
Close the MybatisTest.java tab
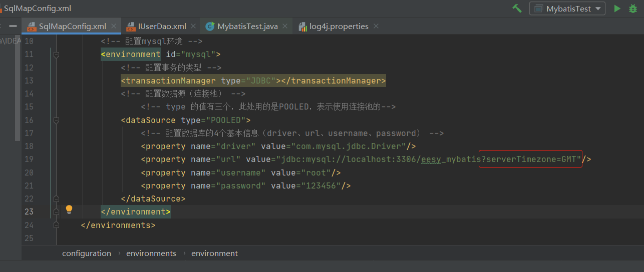[286, 26]
